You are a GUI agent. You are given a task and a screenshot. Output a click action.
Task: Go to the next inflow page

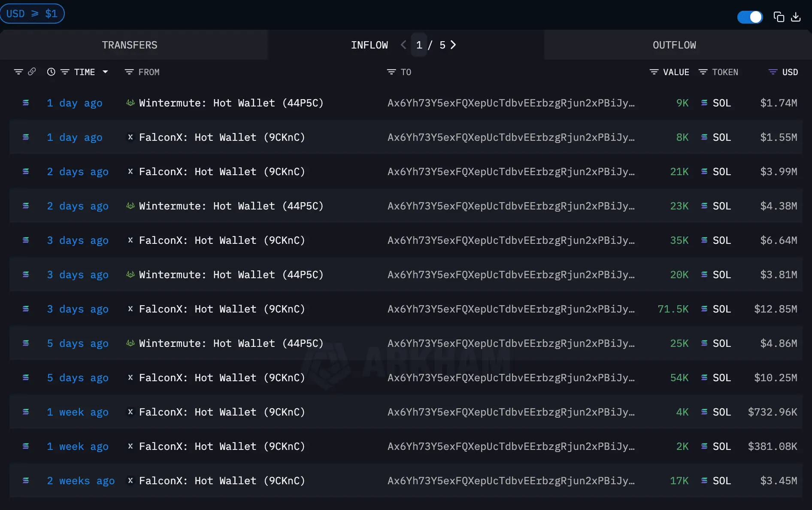coord(453,45)
